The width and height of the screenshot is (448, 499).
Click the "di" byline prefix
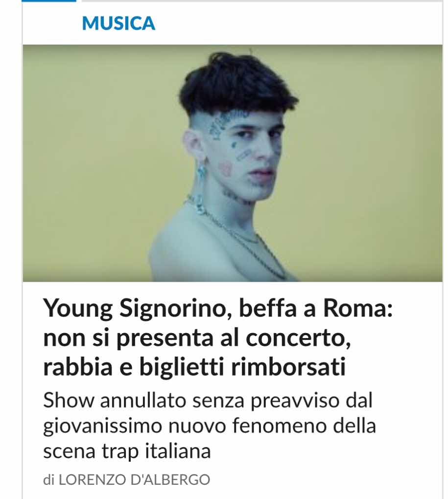pos(48,479)
